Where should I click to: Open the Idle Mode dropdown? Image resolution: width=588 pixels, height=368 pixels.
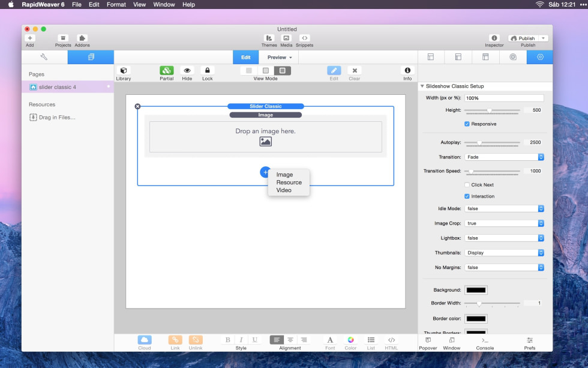coord(504,208)
